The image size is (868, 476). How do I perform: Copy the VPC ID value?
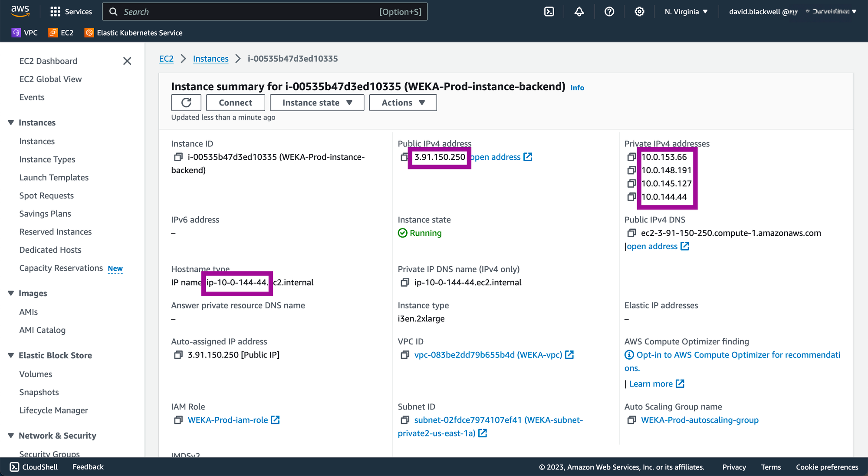[x=404, y=355]
